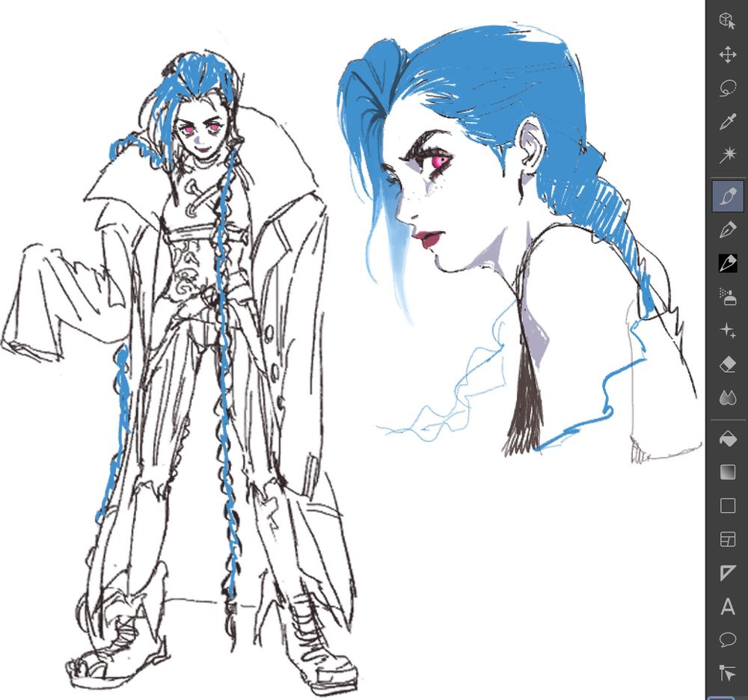
Task: Select the Correct line tool
Action: point(727,673)
